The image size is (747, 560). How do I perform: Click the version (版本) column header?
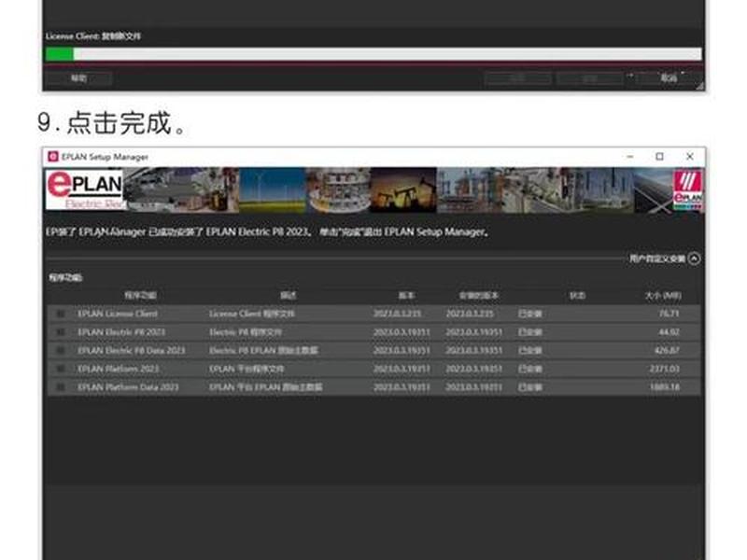click(406, 296)
